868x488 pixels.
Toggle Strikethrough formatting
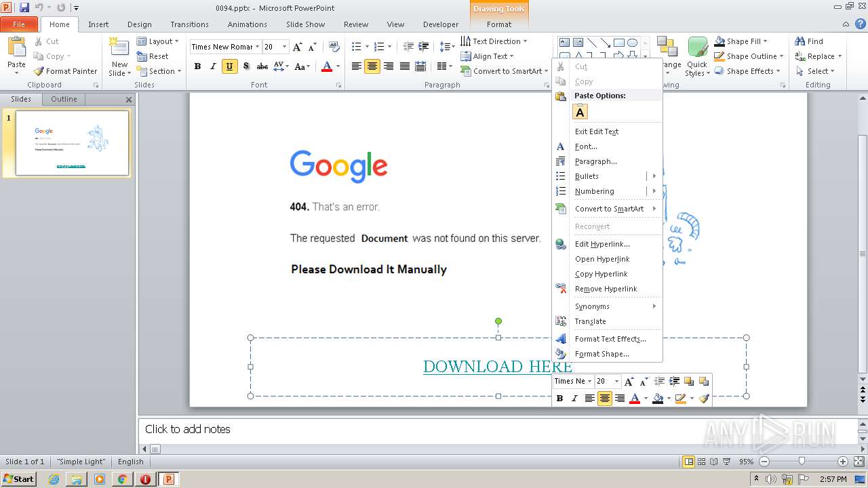tap(262, 66)
